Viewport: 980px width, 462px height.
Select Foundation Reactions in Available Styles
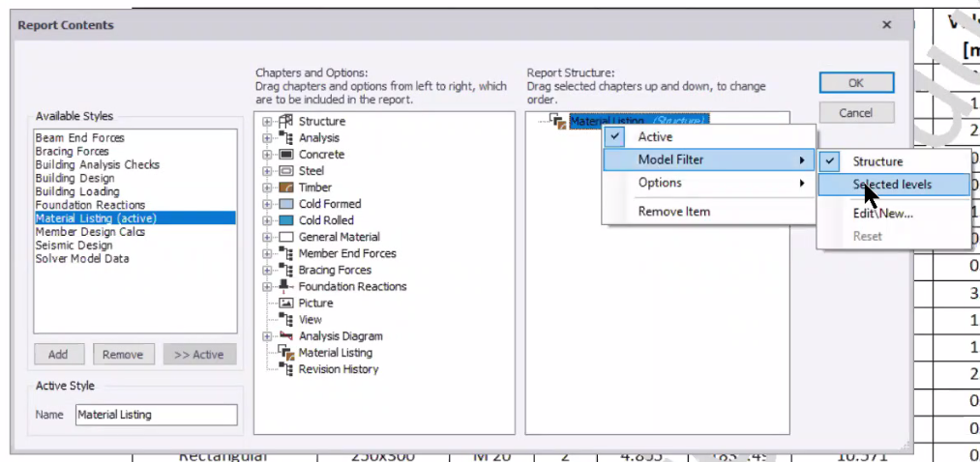[x=135, y=205]
